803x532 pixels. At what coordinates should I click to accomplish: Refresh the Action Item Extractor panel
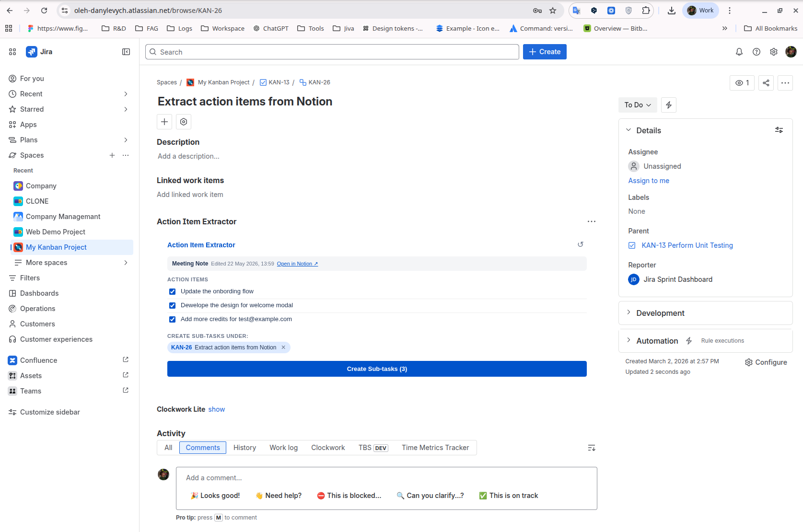coord(581,244)
